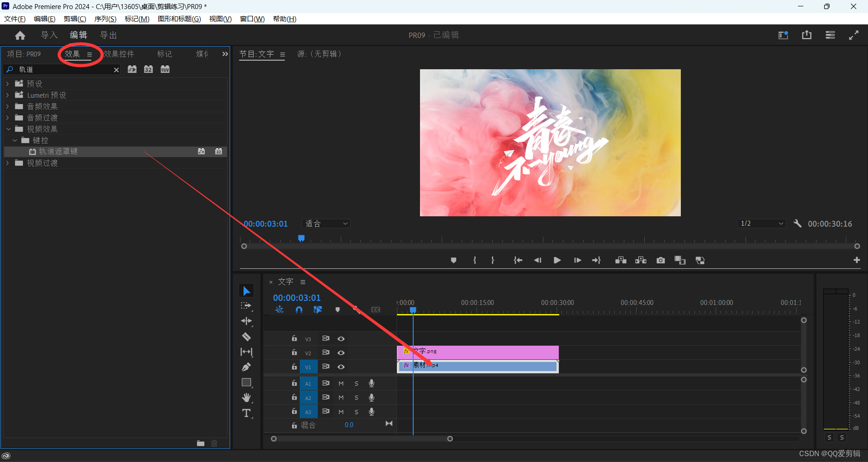Select the Ripple Edit tool
Image resolution: width=868 pixels, height=462 pixels.
click(246, 321)
